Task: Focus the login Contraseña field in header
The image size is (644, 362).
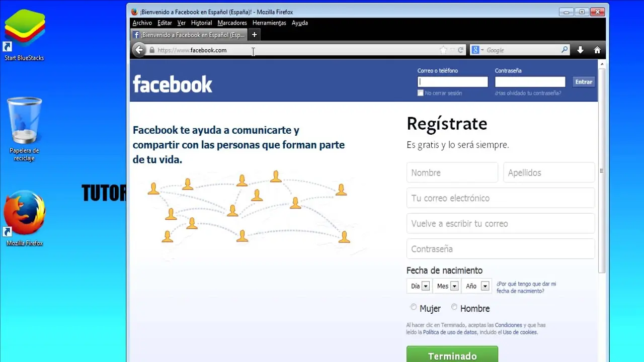Action: (x=530, y=82)
